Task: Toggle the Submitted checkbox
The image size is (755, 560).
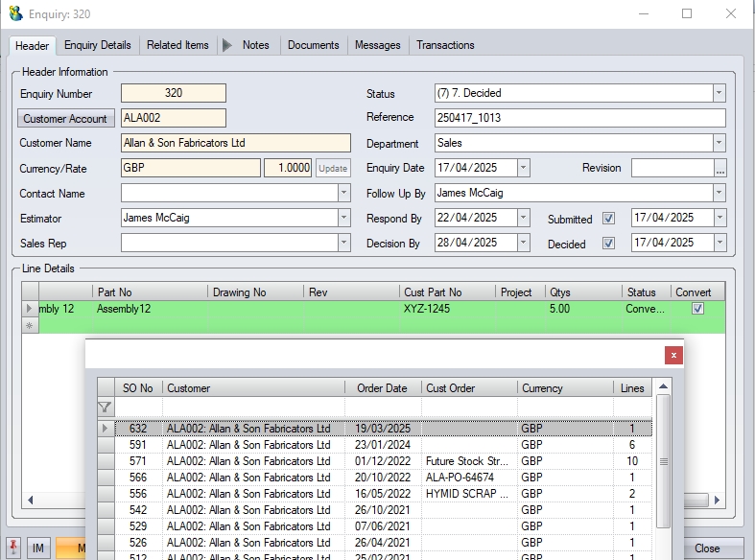Action: pos(608,219)
